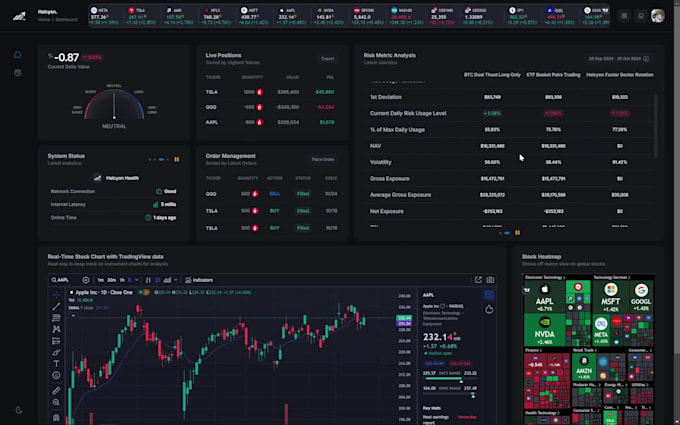Select the trend line drawing tool
Viewport: 680px width, 425px height.
(56, 307)
